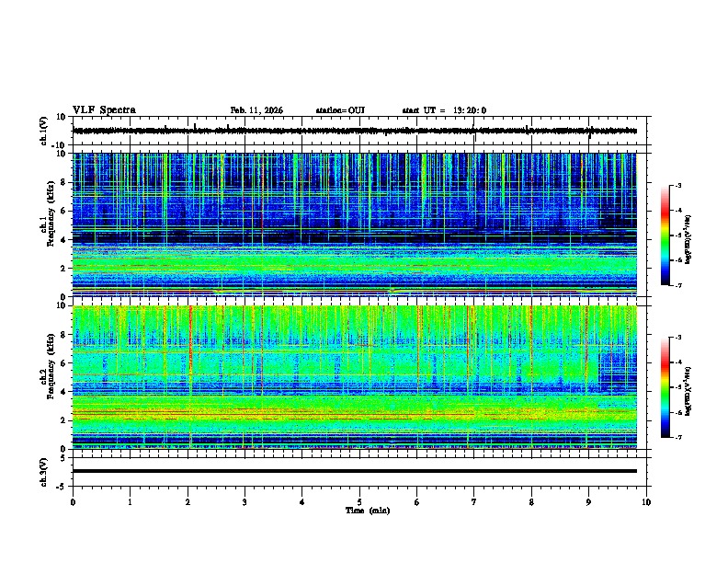728x563 pixels.
Task: Click time axis tick label '0'
Action: pyautogui.click(x=73, y=502)
